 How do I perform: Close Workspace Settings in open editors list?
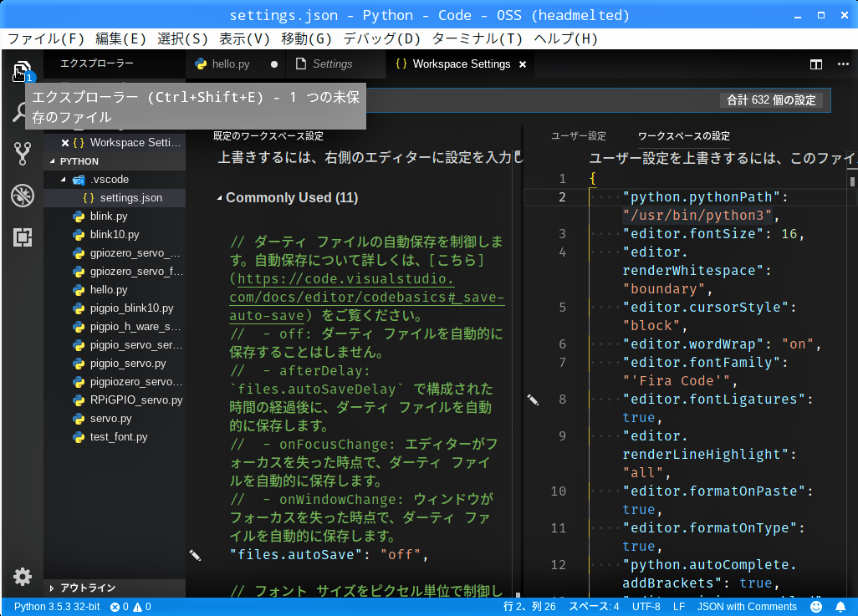65,143
